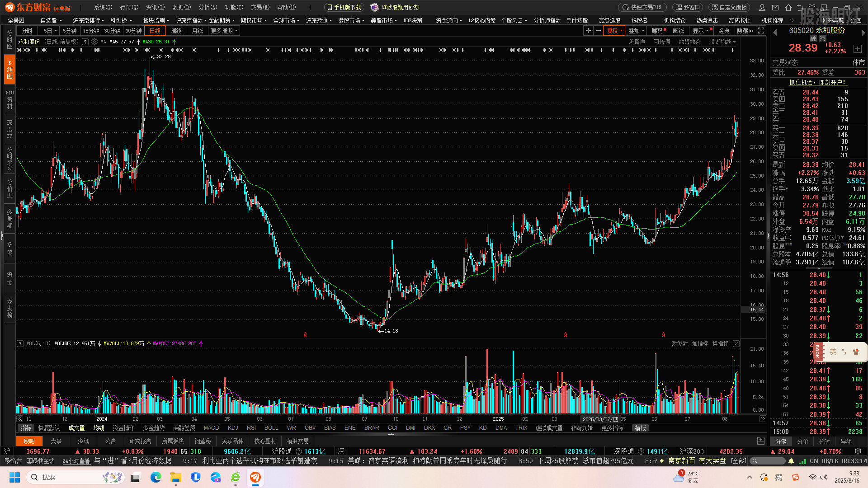Toggle fullscreen chart icon

761,31
